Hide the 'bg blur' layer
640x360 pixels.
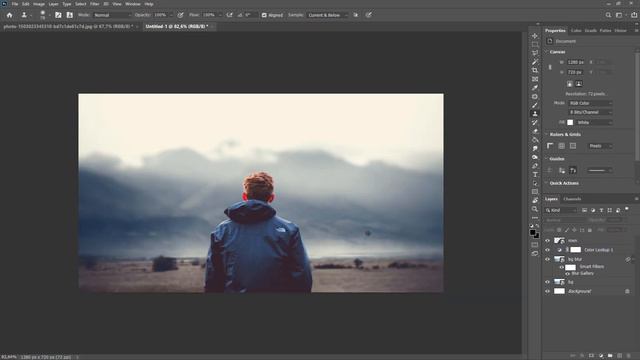coord(547,259)
